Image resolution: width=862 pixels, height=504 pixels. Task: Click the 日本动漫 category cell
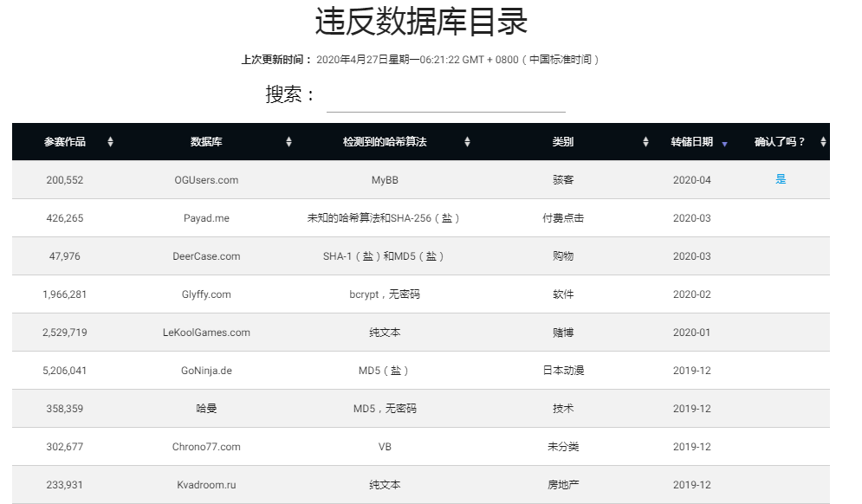563,371
